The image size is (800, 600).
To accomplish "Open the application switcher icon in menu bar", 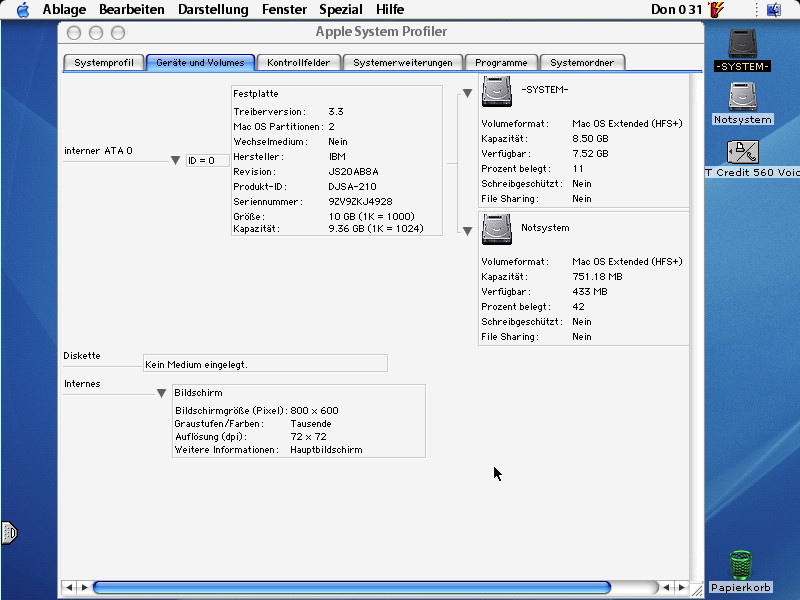I will [774, 10].
